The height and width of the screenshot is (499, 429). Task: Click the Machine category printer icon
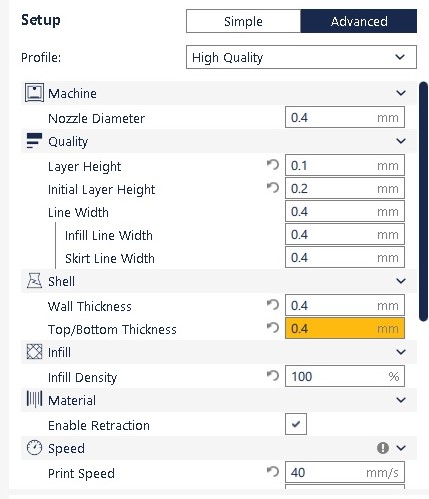(x=34, y=93)
